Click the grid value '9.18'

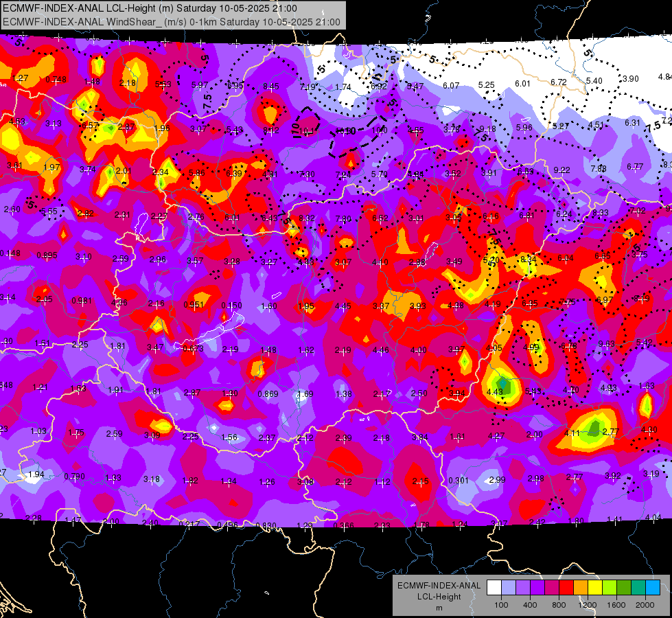pyautogui.click(x=488, y=128)
